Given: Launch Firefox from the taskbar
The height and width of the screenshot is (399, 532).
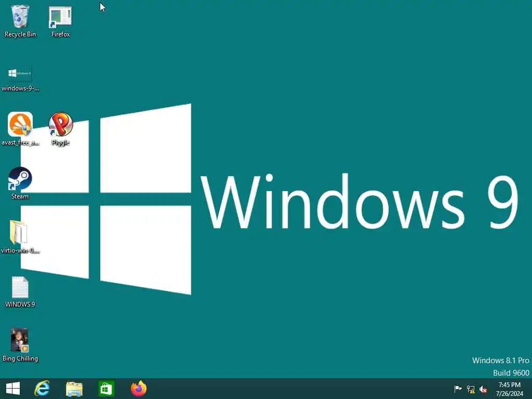Looking at the screenshot, I should click(138, 389).
